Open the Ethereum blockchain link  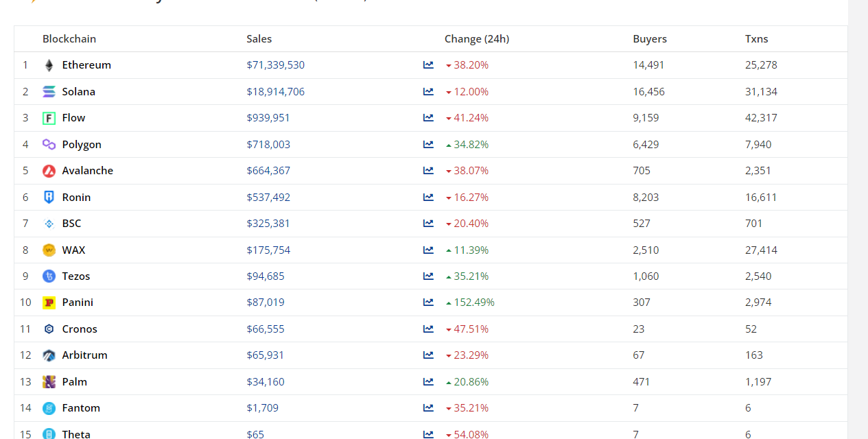click(86, 64)
